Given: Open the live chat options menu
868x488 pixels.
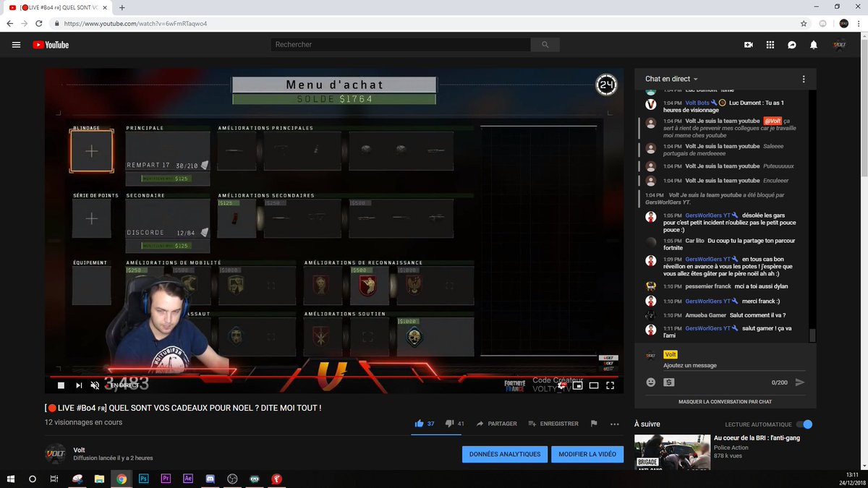Looking at the screenshot, I should (x=804, y=79).
